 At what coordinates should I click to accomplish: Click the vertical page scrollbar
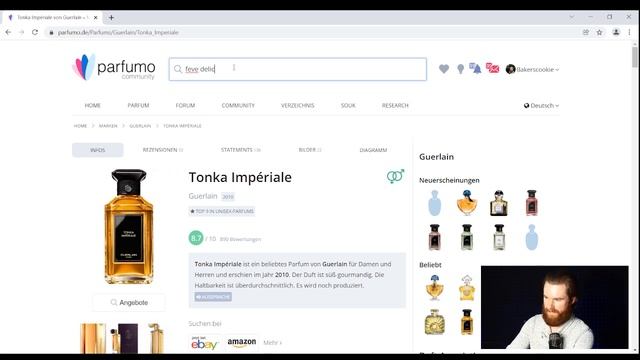click(635, 57)
